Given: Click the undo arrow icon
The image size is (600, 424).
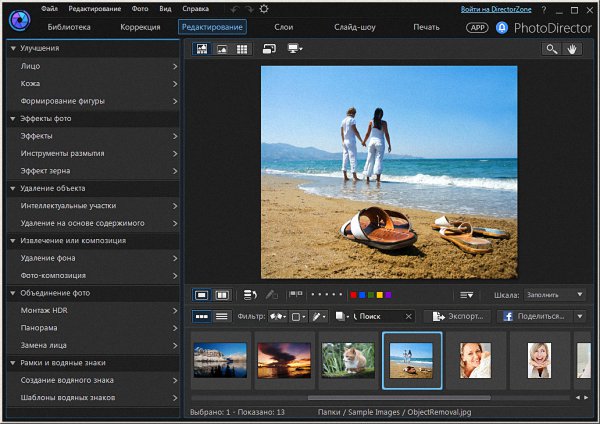Looking at the screenshot, I should pos(234,9).
